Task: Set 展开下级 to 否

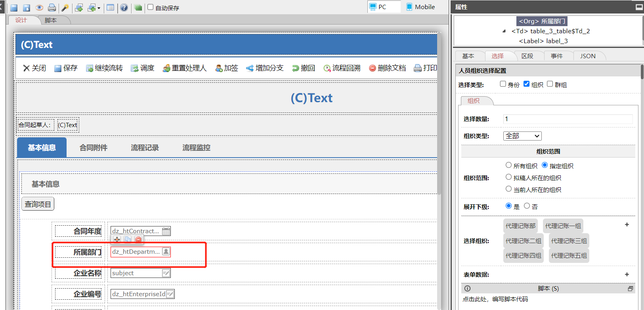Action: 527,206
